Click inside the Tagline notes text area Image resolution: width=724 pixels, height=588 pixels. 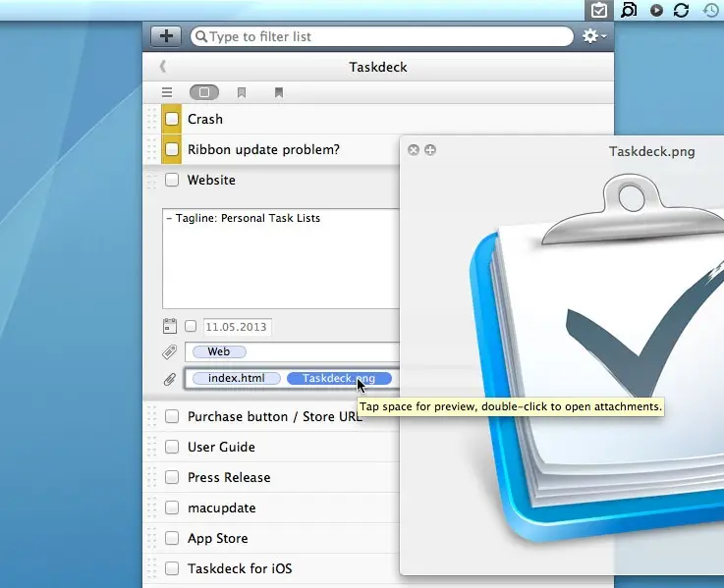280,258
